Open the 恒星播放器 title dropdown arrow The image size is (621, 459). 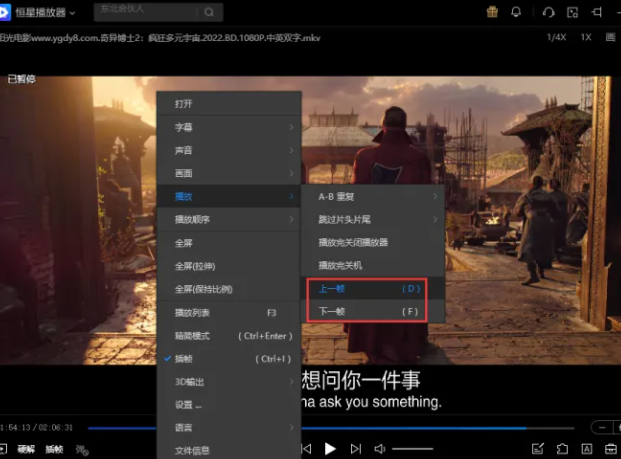[72, 13]
